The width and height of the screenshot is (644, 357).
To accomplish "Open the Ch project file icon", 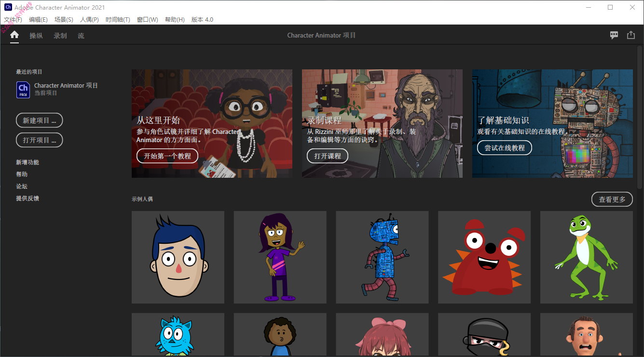I will coord(23,90).
